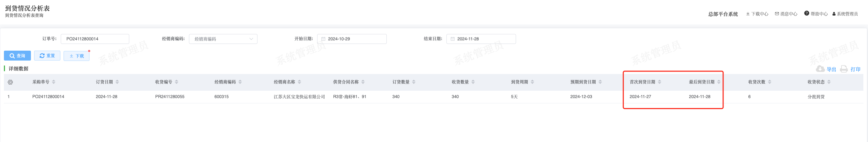Focus the 订单号 input field
Screen dimensions: 868x142
point(95,39)
